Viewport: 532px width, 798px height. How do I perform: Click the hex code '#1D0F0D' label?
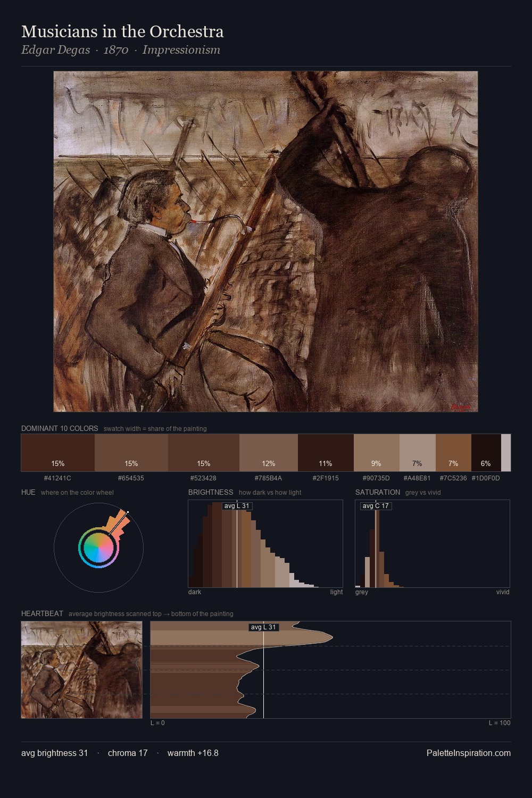[x=486, y=478]
